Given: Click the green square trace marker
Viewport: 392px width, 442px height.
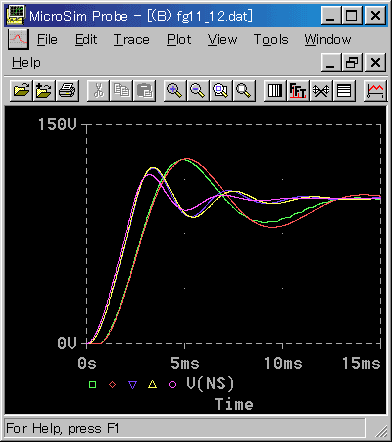Looking at the screenshot, I should 93,385.
